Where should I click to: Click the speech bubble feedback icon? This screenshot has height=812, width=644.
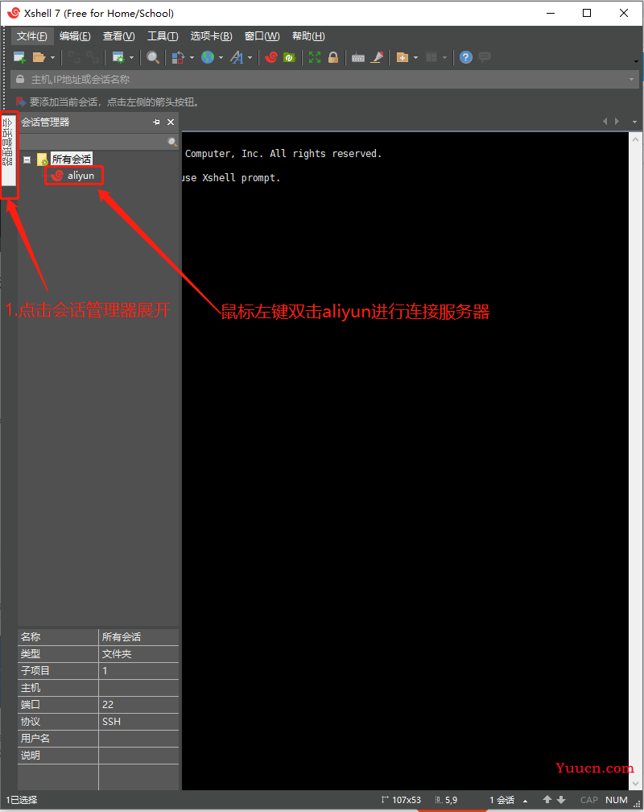click(x=485, y=57)
